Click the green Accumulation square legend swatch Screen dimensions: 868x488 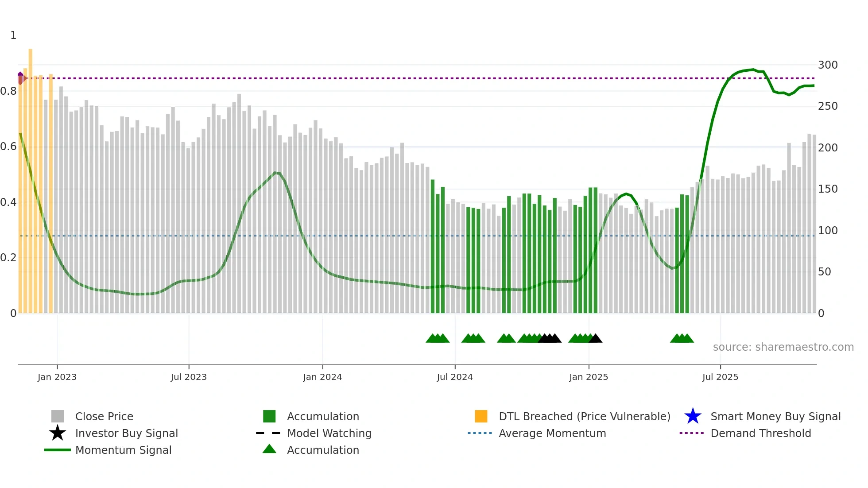coord(269,416)
